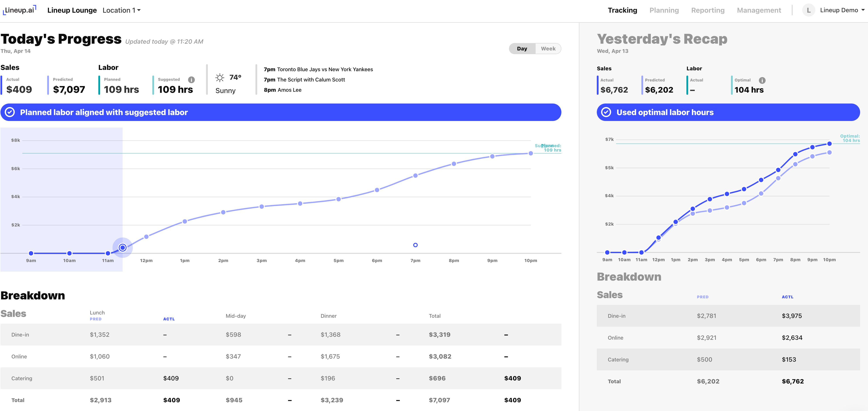Switch view to Week
The width and height of the screenshot is (868, 411).
tap(548, 48)
